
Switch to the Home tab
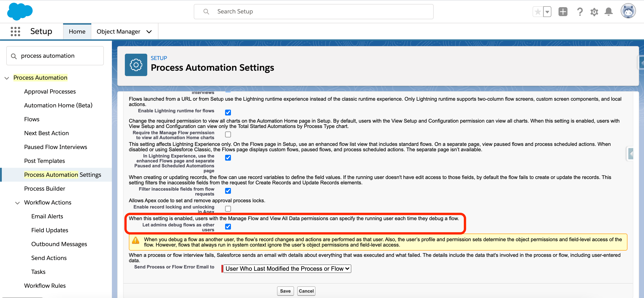[77, 32]
